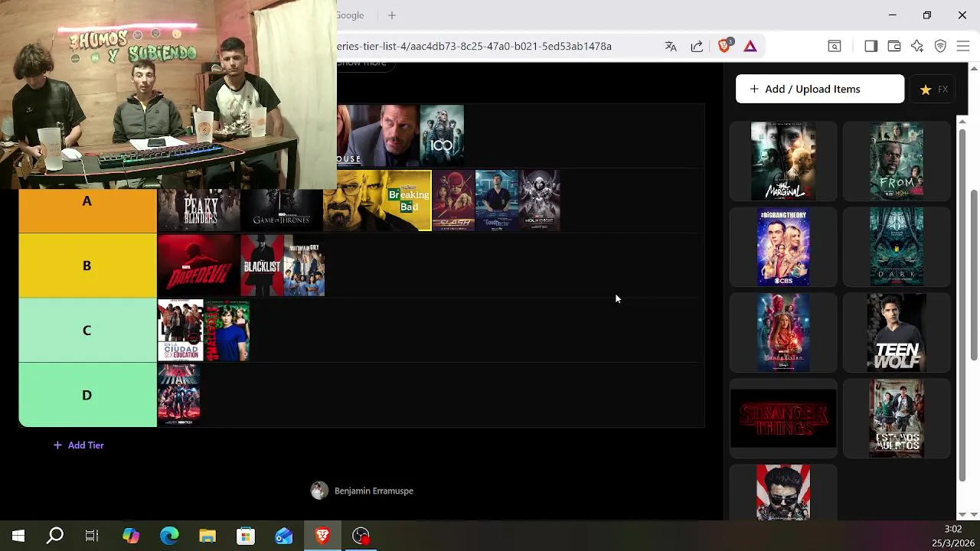Click the Add Tier link
The width and height of the screenshot is (980, 551).
coord(78,445)
